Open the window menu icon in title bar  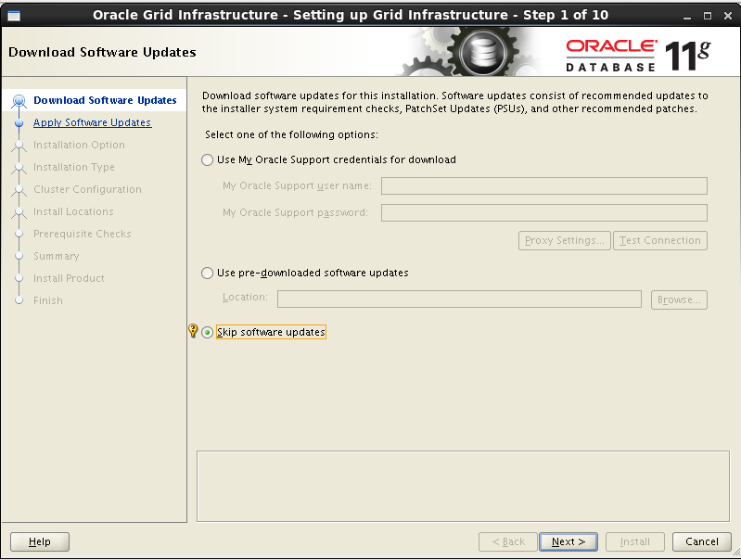click(x=14, y=16)
